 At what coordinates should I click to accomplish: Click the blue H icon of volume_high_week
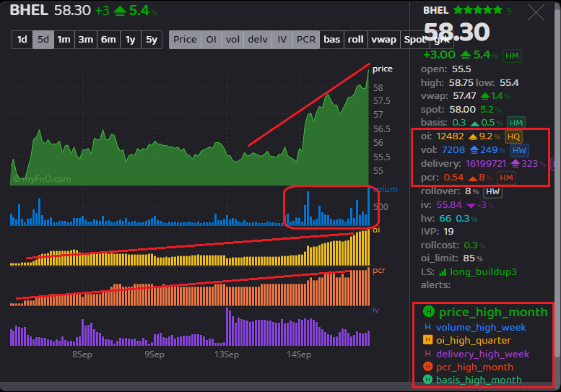(x=427, y=326)
